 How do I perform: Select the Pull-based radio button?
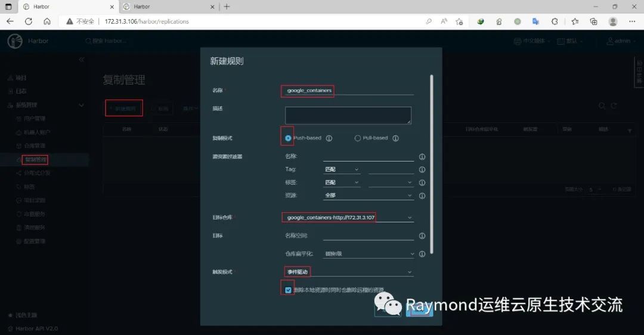point(357,138)
